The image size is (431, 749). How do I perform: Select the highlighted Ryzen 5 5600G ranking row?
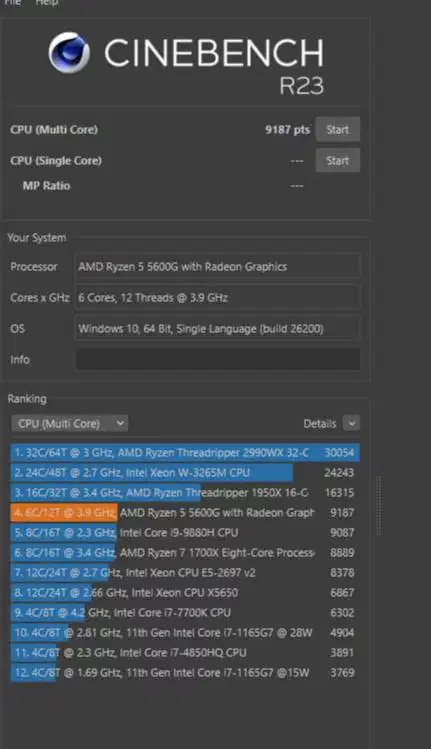point(185,513)
